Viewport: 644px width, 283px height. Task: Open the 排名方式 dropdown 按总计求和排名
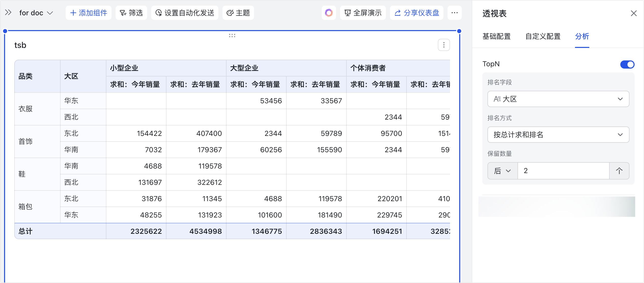558,135
